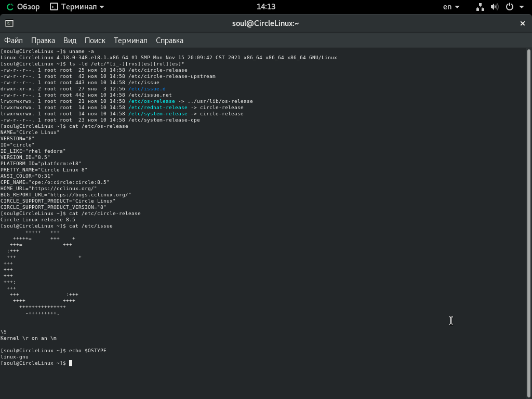Open the clock showing 14:13
532x399 pixels.
click(265, 7)
